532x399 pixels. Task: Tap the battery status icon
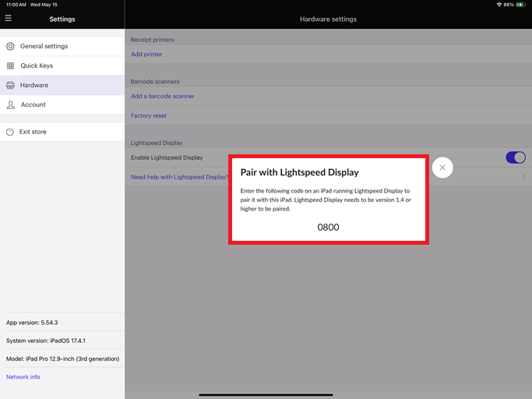pos(521,5)
